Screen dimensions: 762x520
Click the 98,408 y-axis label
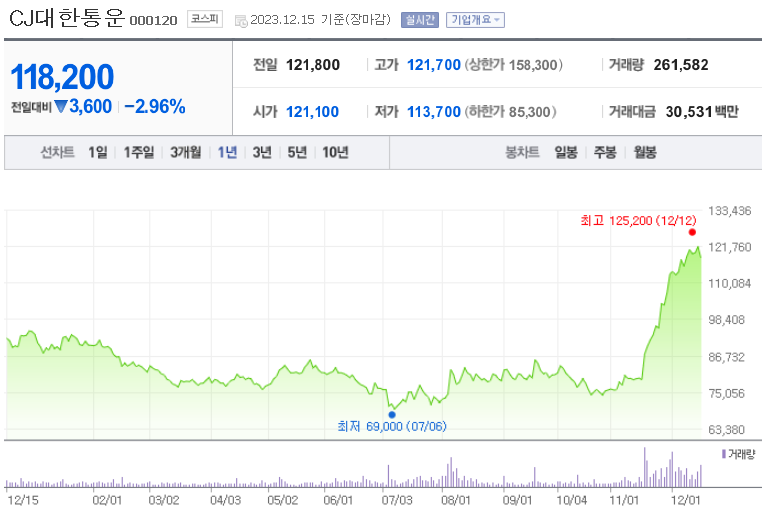pyautogui.click(x=726, y=320)
